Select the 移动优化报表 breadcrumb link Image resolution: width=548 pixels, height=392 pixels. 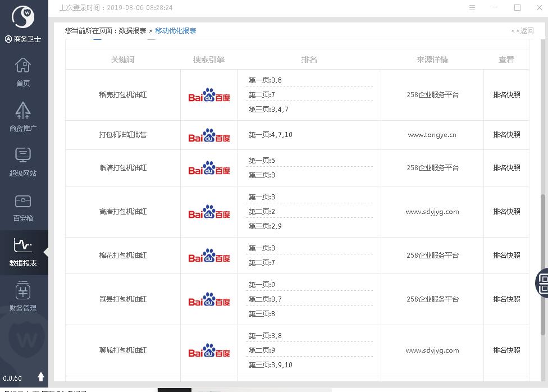pyautogui.click(x=176, y=31)
